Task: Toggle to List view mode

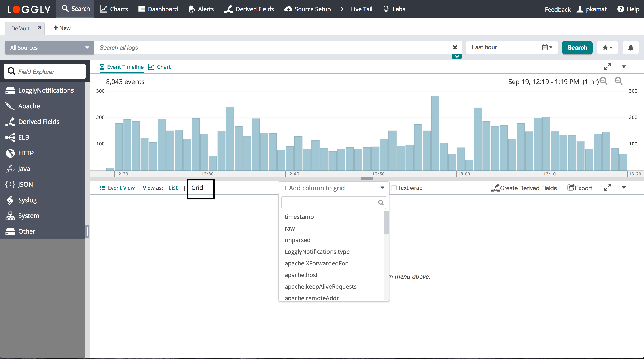Action: tap(173, 188)
